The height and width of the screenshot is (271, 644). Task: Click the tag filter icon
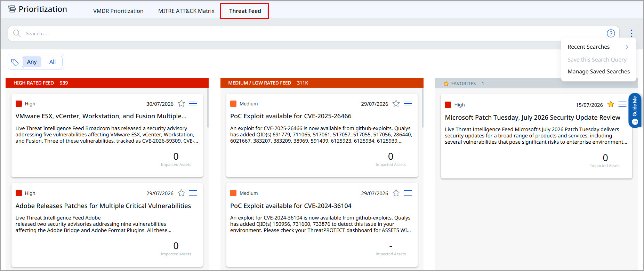[x=15, y=62]
